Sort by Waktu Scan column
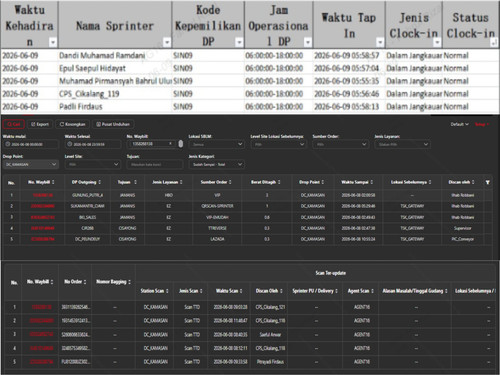The height and width of the screenshot is (375, 500). click(x=241, y=291)
